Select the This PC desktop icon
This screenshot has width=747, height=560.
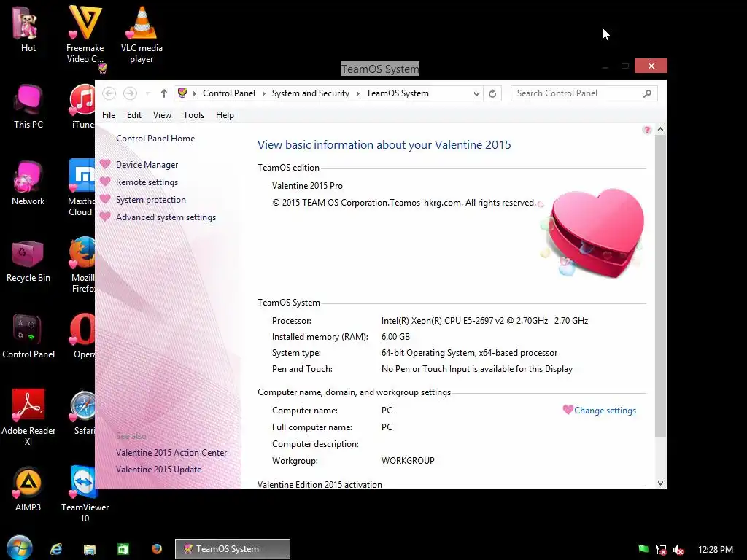(x=28, y=106)
